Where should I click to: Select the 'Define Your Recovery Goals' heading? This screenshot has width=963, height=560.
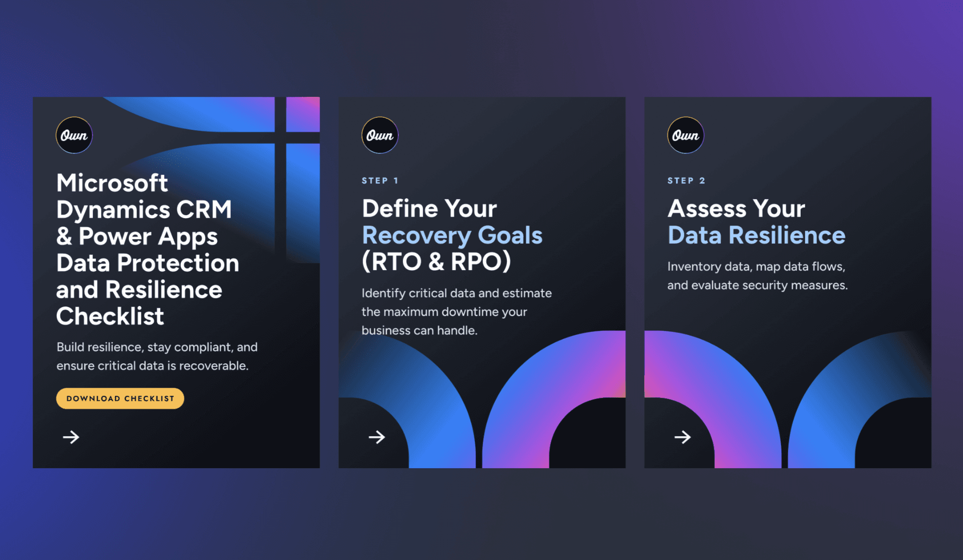coord(452,235)
